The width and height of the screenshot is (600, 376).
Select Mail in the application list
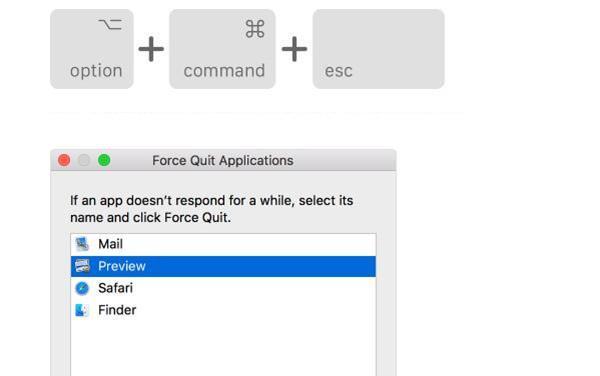pyautogui.click(x=223, y=244)
